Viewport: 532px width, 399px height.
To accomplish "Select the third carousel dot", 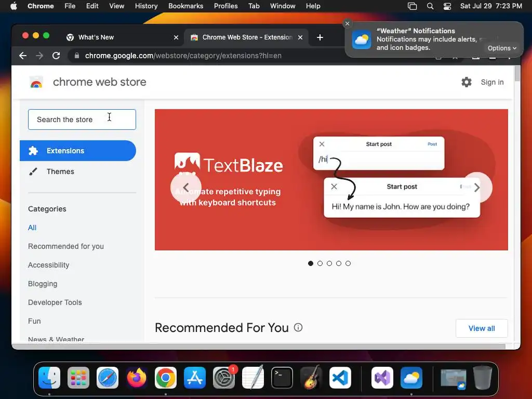I will [329, 263].
